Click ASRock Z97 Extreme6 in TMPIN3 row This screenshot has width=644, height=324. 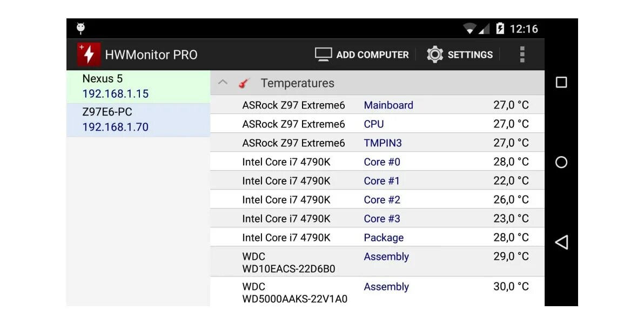(x=294, y=143)
